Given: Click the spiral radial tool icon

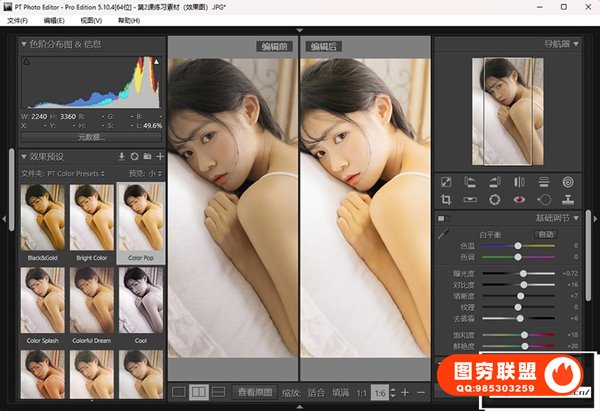Looking at the screenshot, I should [x=568, y=182].
